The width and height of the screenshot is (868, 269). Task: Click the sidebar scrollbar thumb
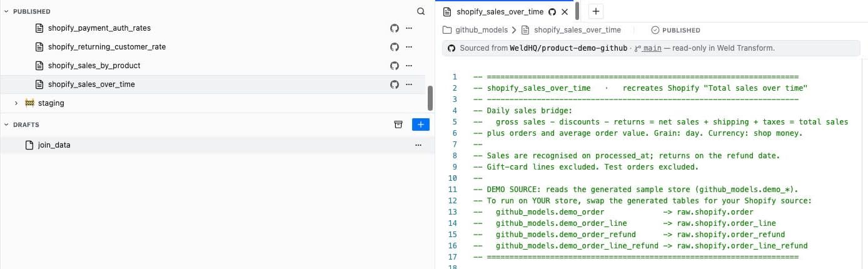pos(430,98)
